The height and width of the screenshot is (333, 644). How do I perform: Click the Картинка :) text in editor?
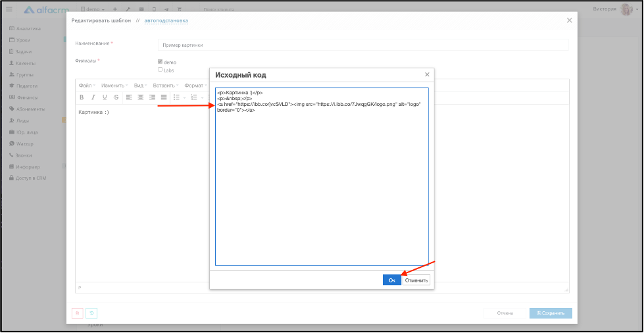tap(93, 113)
